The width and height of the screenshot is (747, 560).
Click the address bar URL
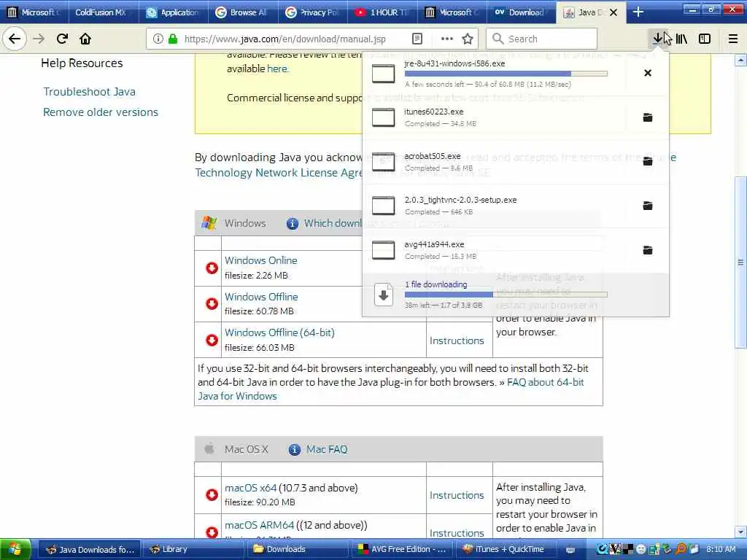pos(285,39)
